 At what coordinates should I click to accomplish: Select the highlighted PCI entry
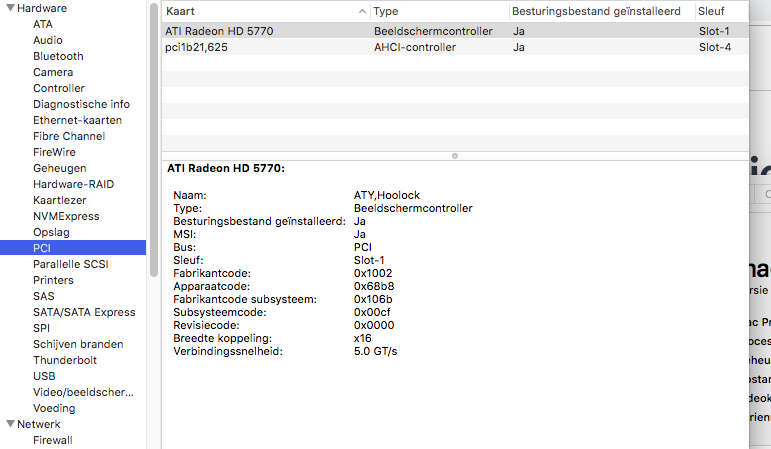pos(73,248)
